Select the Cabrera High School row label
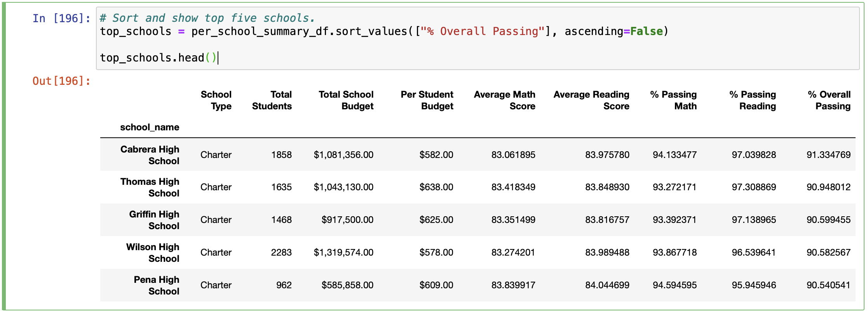 (x=150, y=155)
